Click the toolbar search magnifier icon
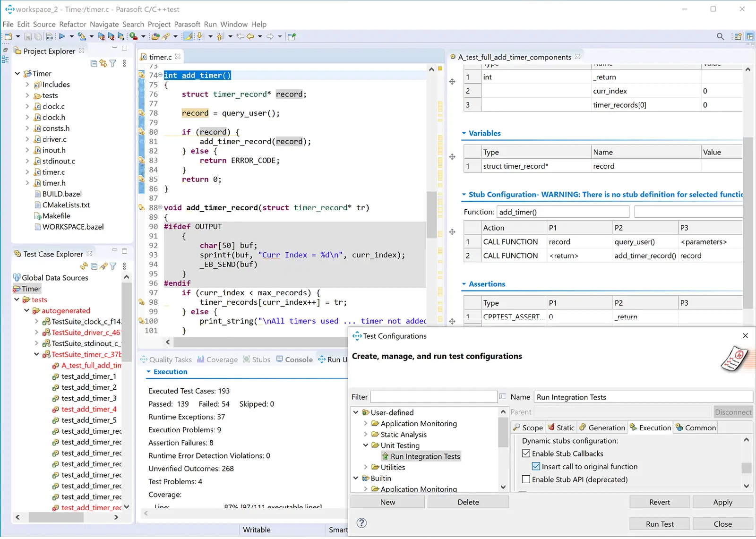The height and width of the screenshot is (539, 756). coord(720,36)
